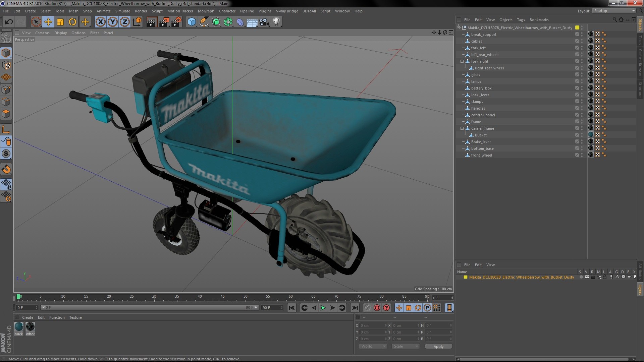Toggle visibility dots for Bucket object
This screenshot has width=644, height=362.
point(582,135)
